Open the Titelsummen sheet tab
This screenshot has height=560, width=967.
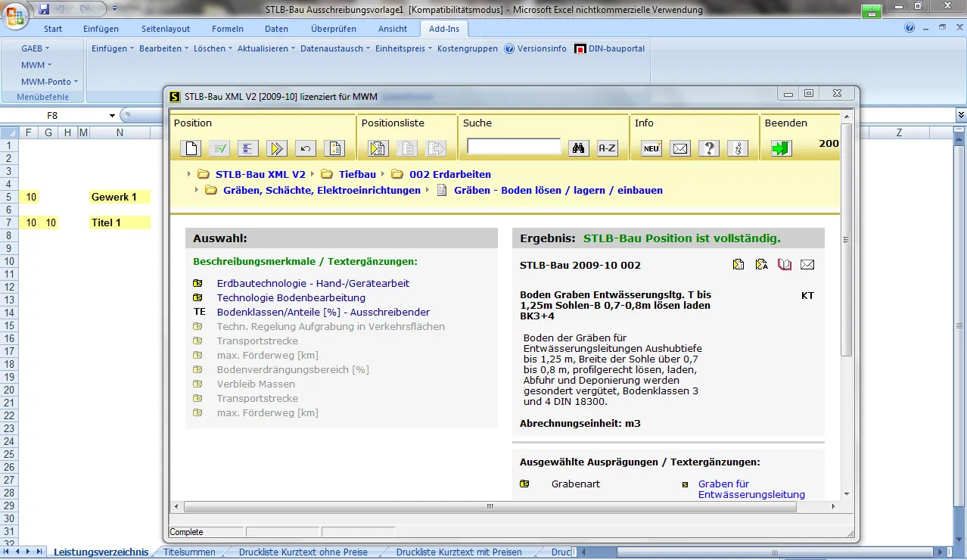pyautogui.click(x=189, y=552)
